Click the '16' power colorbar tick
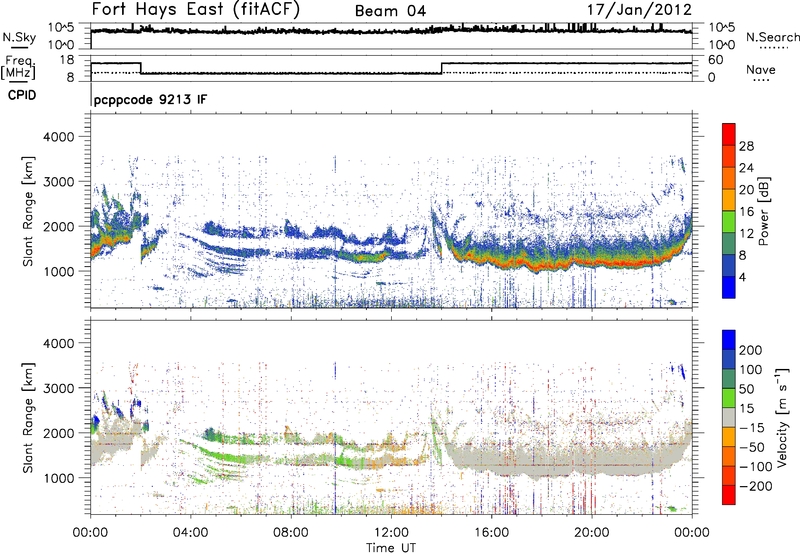This screenshot has width=800, height=554. pyautogui.click(x=746, y=211)
